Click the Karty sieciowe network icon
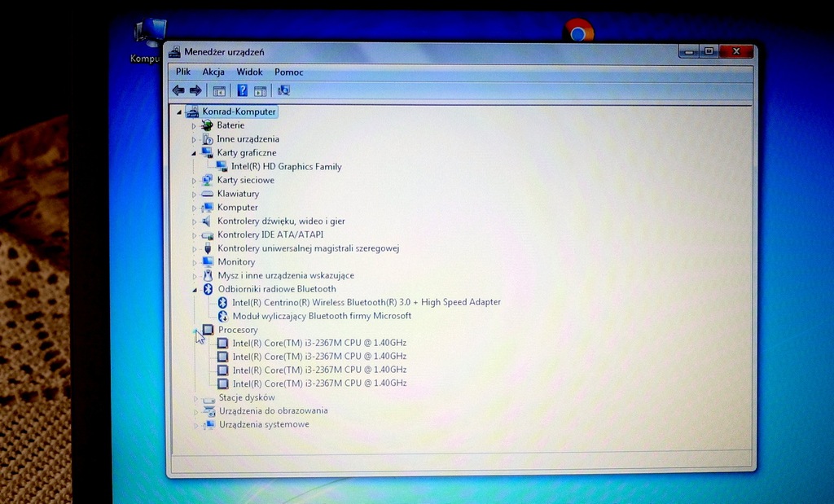This screenshot has height=504, width=834. 208,180
